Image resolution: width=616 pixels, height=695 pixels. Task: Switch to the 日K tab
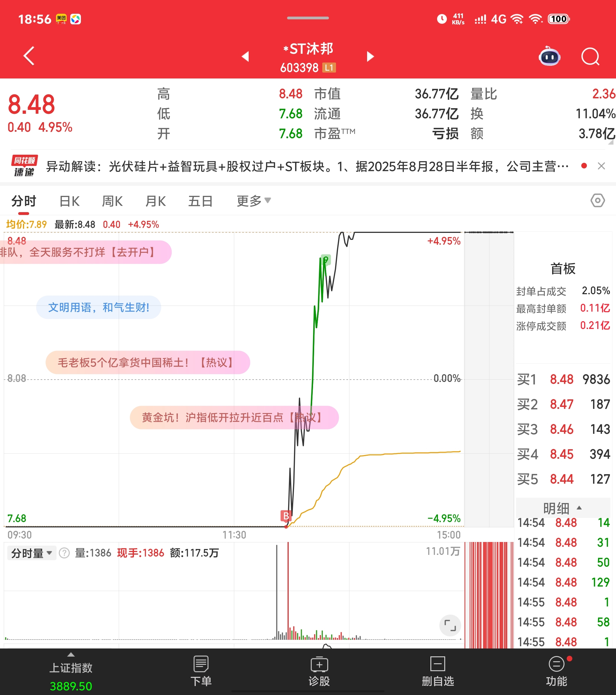69,201
